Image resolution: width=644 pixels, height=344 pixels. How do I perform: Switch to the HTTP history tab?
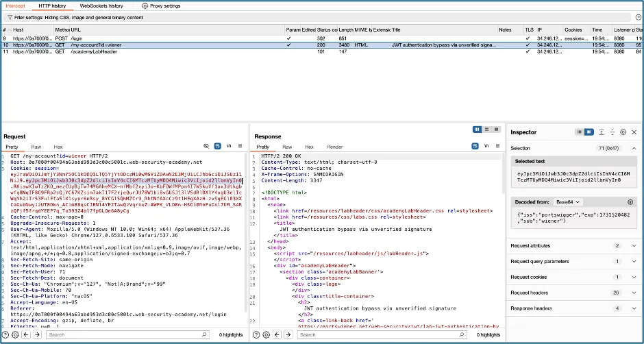(x=52, y=6)
